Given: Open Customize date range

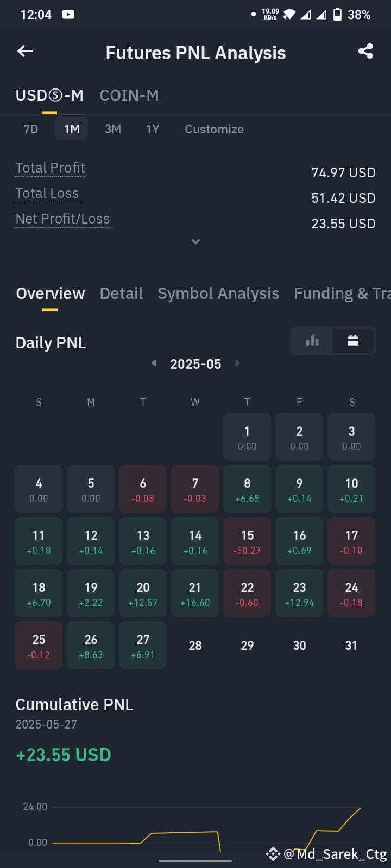Looking at the screenshot, I should pos(214,129).
